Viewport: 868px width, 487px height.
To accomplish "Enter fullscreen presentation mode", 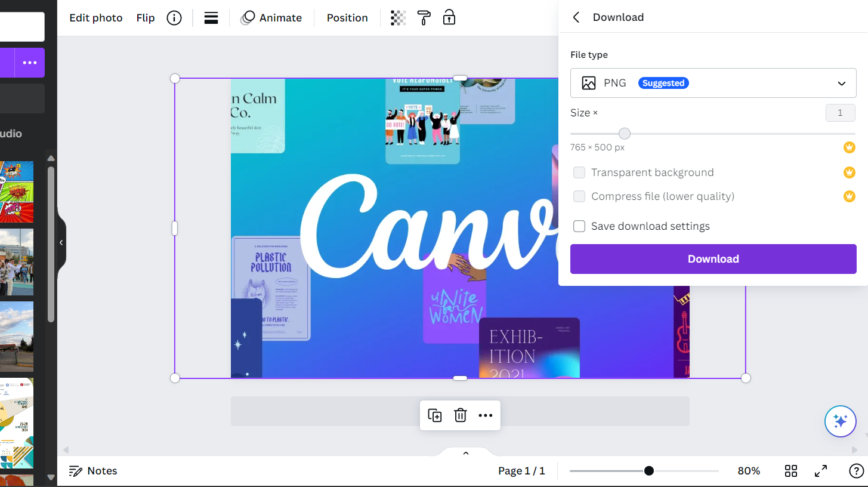I will 821,471.
